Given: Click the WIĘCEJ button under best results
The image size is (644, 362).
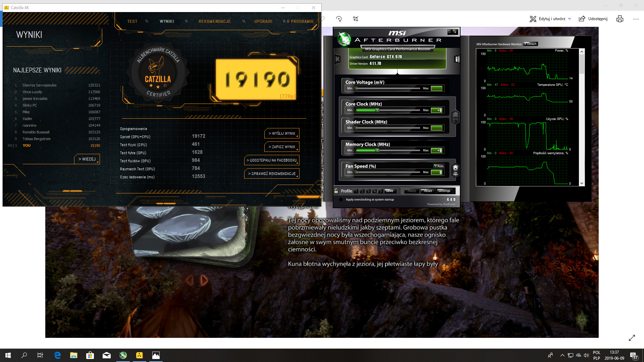Looking at the screenshot, I should (x=87, y=159).
